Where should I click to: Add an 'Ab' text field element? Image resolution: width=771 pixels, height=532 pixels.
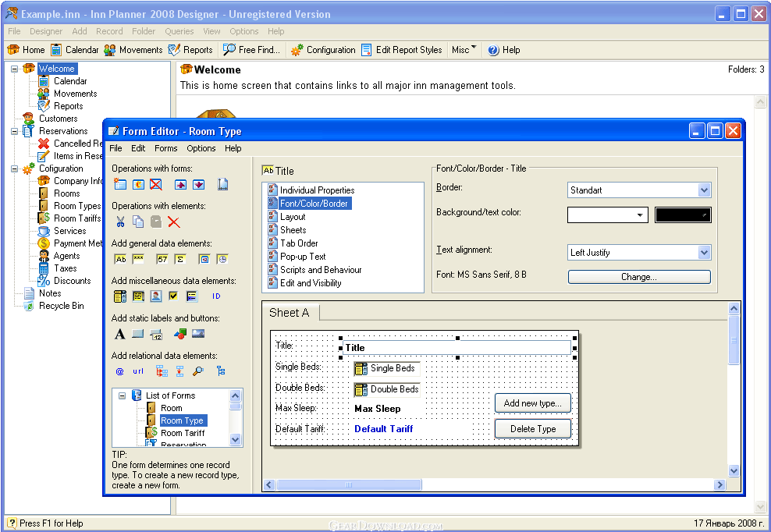[120, 259]
